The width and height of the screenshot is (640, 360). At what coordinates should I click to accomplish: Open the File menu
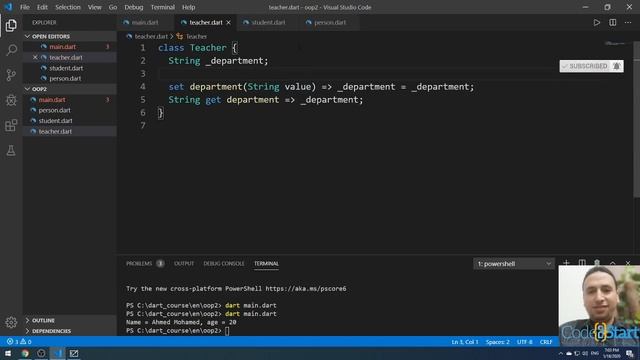pyautogui.click(x=25, y=7)
